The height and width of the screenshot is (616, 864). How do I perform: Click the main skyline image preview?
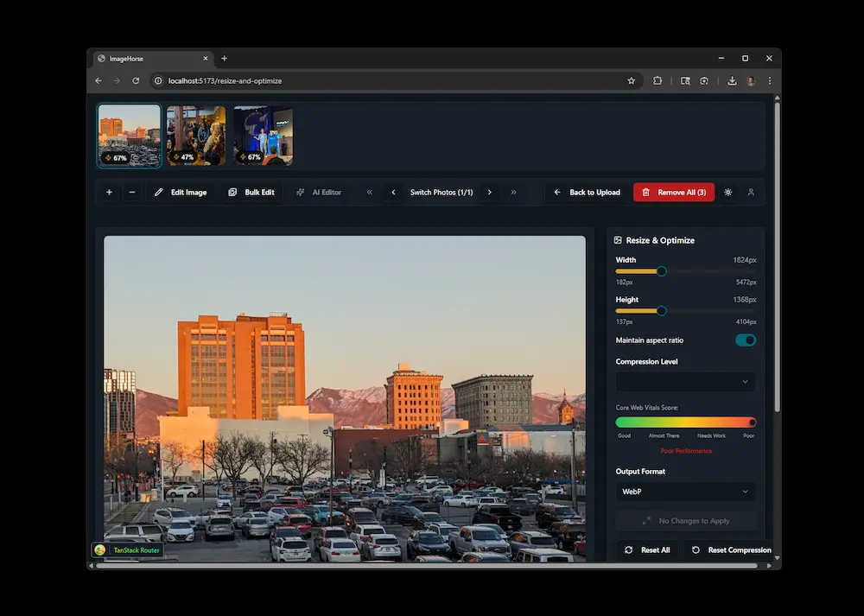point(345,399)
